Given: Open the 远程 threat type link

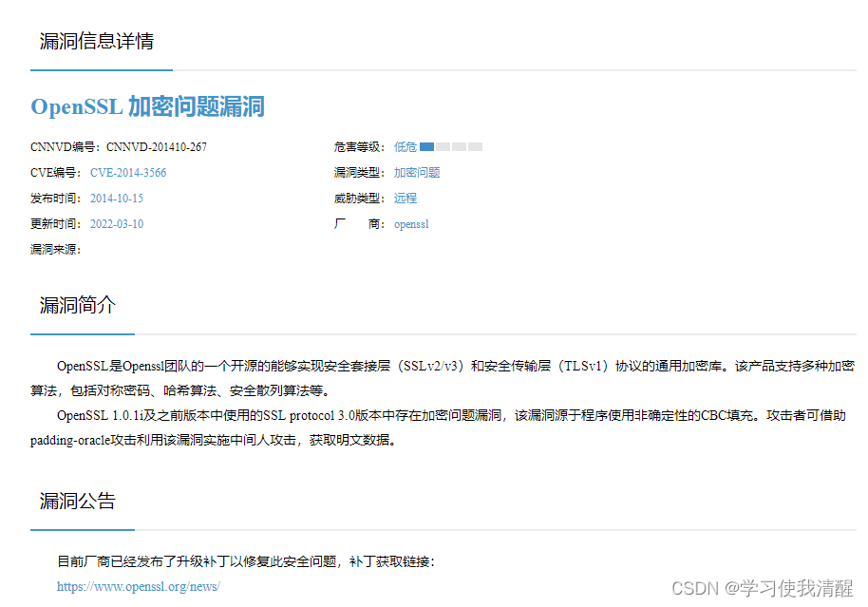Looking at the screenshot, I should click(406, 199).
